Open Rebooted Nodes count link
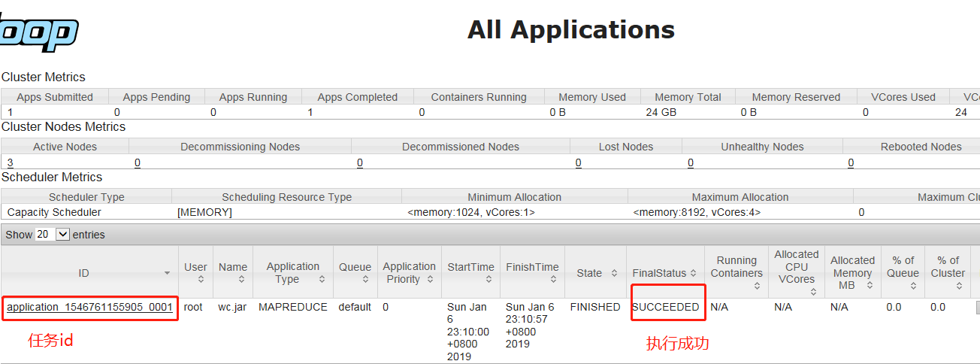 [851, 162]
